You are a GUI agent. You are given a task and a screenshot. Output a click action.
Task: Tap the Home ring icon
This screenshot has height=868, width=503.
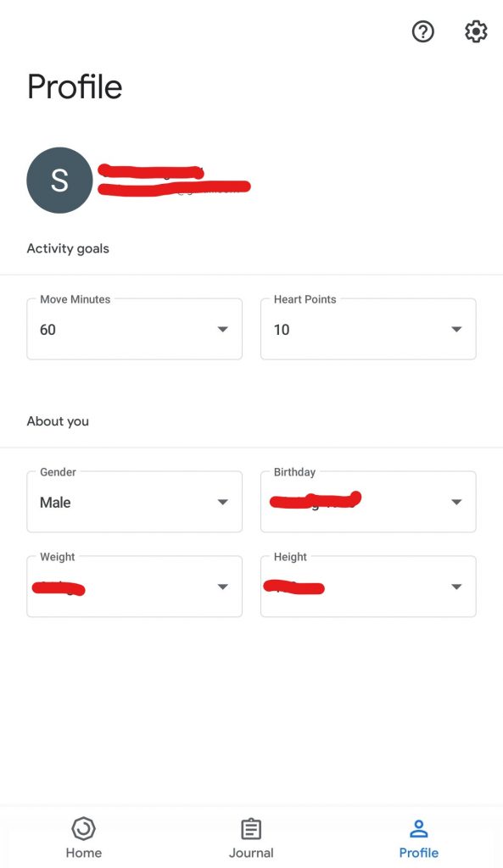pyautogui.click(x=84, y=829)
